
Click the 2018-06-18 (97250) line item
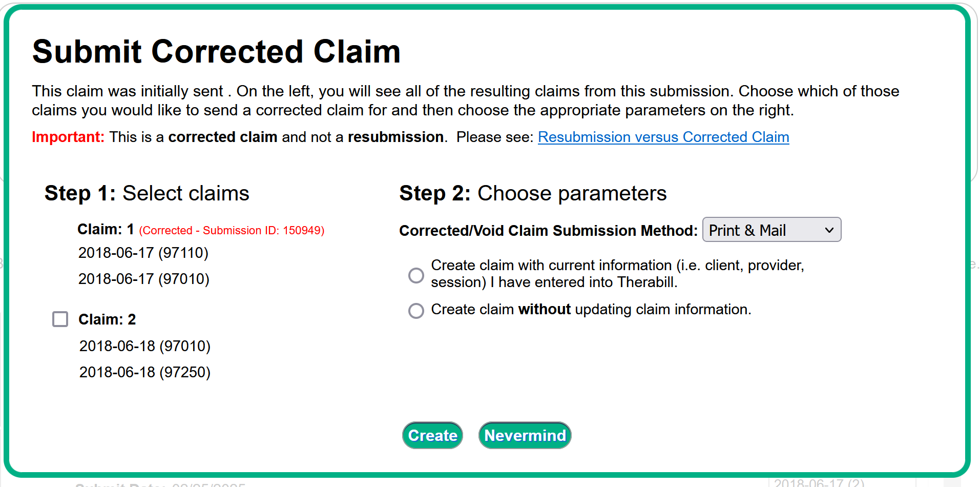tap(144, 372)
